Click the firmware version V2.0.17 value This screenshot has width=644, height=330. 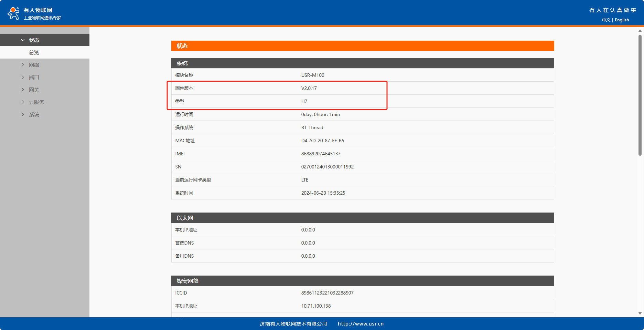pyautogui.click(x=309, y=88)
